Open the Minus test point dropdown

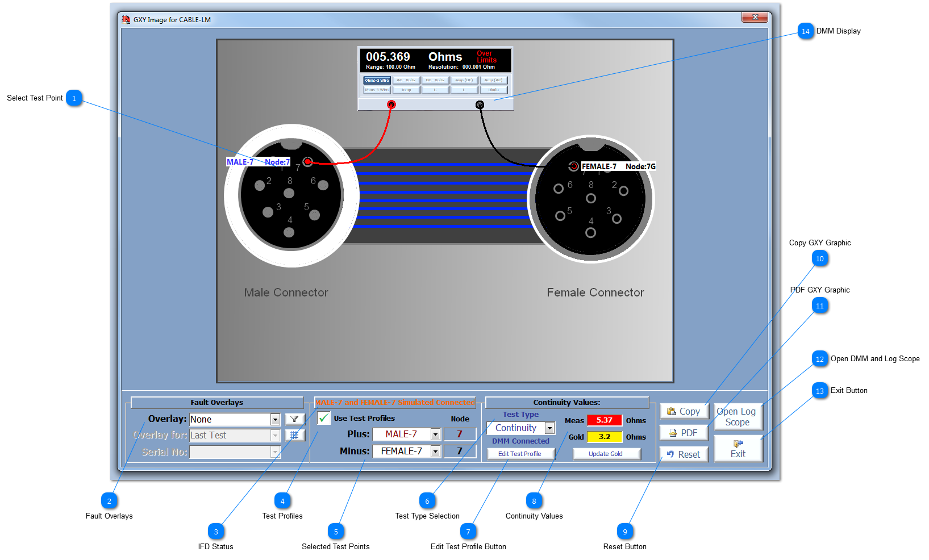[435, 452]
